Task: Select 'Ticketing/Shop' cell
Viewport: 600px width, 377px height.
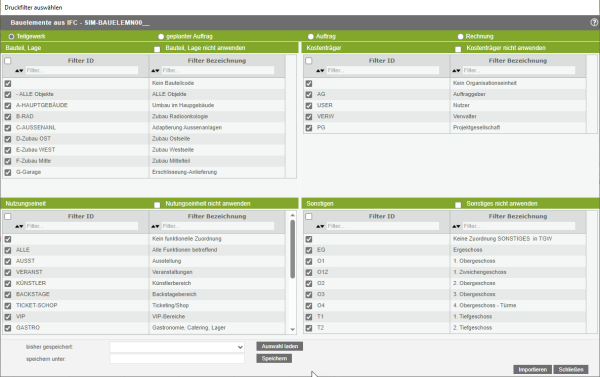Action: point(217,305)
